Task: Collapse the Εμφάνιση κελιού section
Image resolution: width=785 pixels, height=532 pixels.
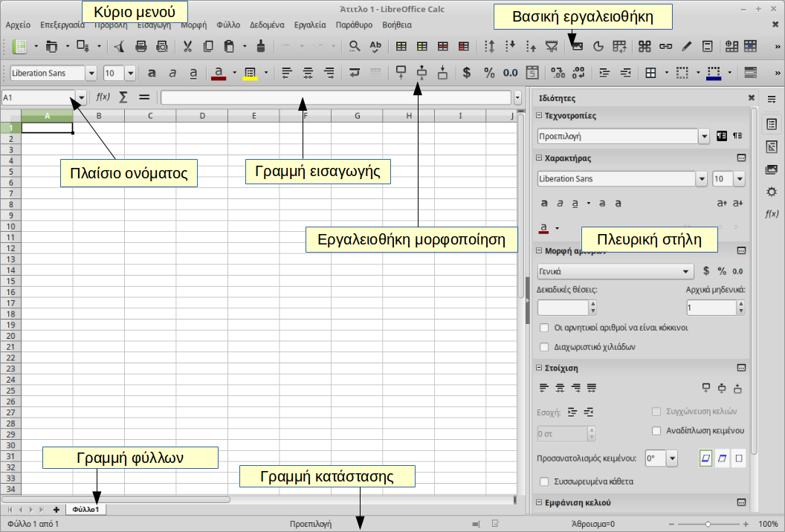Action: click(x=539, y=502)
